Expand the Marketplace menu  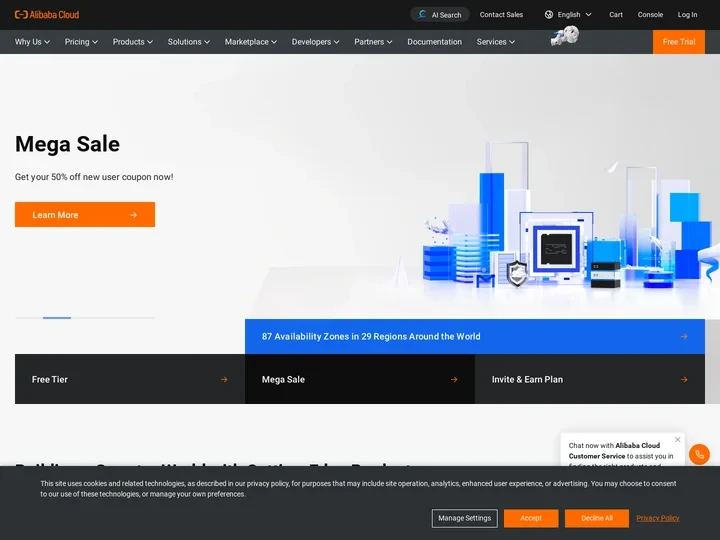251,42
